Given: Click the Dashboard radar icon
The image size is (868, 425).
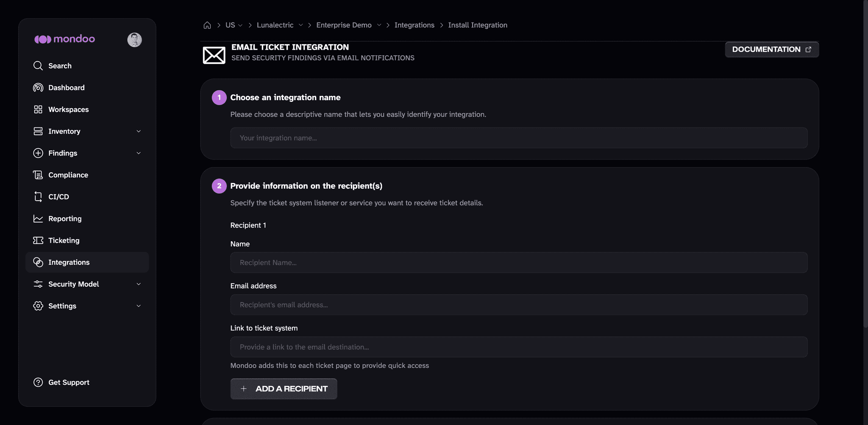Looking at the screenshot, I should (38, 87).
